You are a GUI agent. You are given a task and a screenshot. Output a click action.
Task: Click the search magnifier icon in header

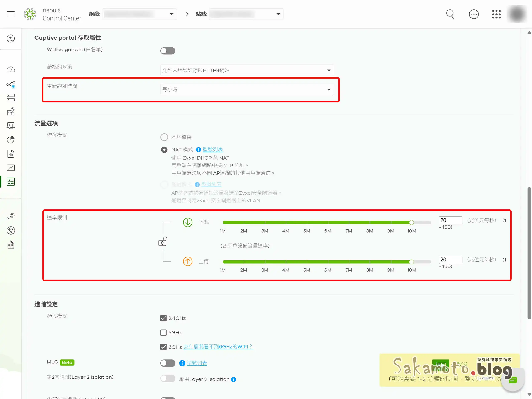click(450, 14)
